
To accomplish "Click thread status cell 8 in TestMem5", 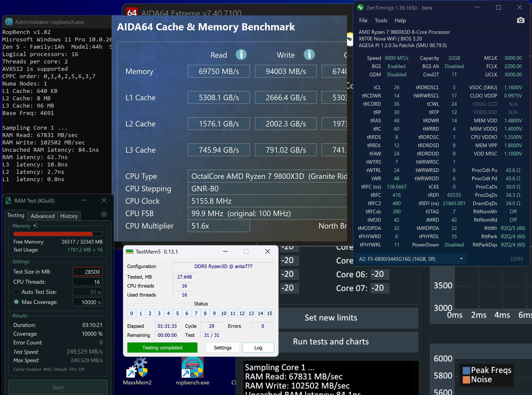I will (205, 313).
